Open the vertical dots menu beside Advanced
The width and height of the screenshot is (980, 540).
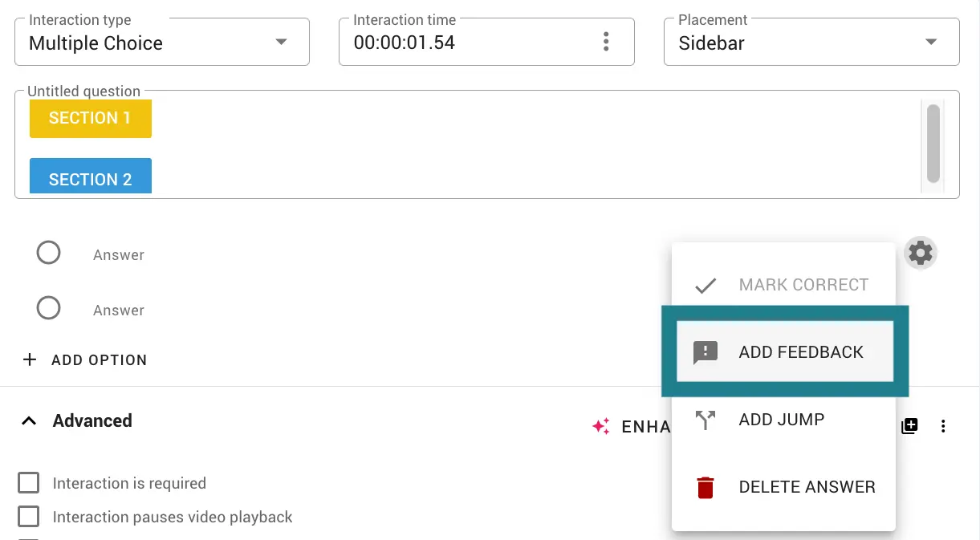click(x=943, y=426)
